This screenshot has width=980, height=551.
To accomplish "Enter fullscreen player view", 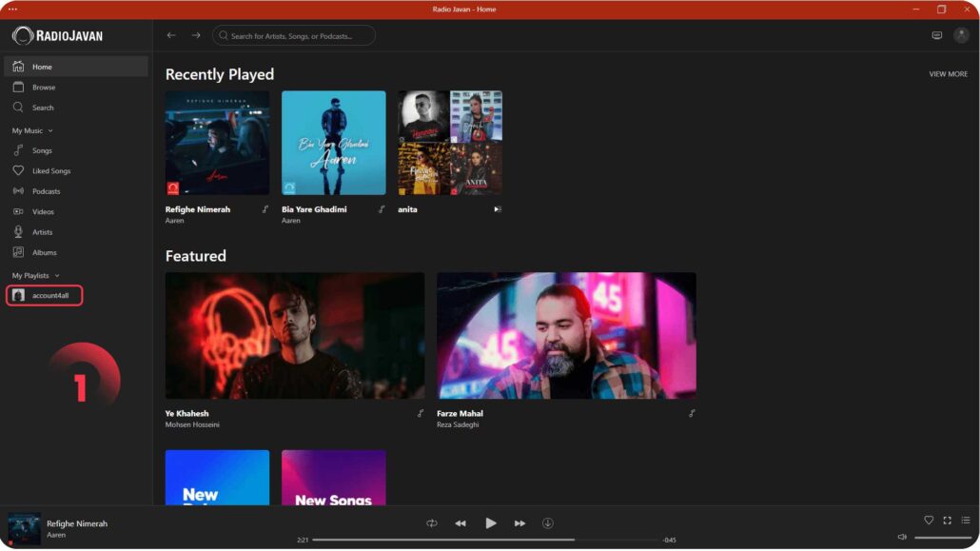I will click(x=948, y=521).
